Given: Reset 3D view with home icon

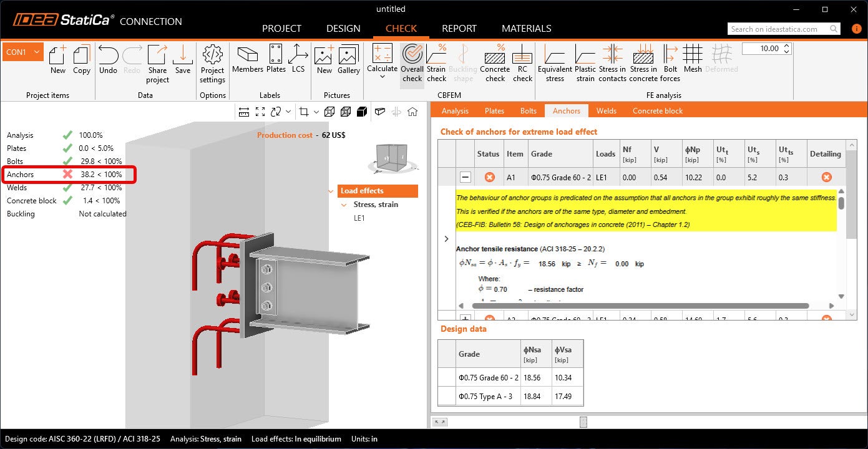Looking at the screenshot, I should tap(412, 112).
